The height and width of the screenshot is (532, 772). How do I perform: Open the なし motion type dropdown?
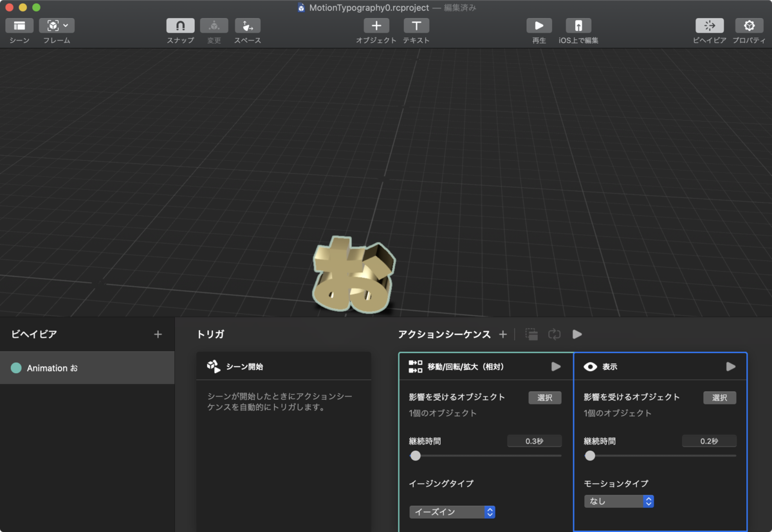pos(619,501)
